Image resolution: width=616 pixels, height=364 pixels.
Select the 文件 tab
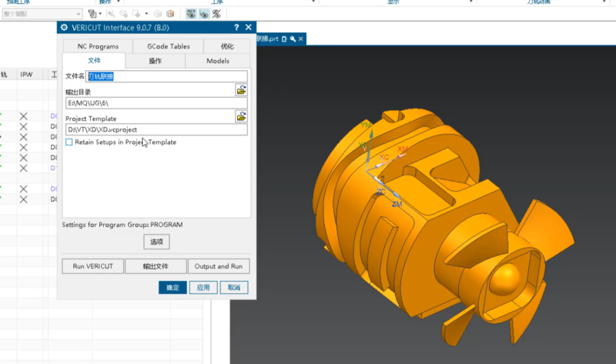pos(94,61)
